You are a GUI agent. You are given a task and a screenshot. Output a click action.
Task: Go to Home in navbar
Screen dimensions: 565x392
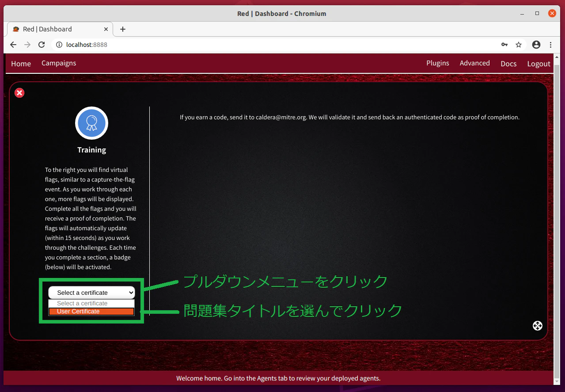[x=21, y=64]
